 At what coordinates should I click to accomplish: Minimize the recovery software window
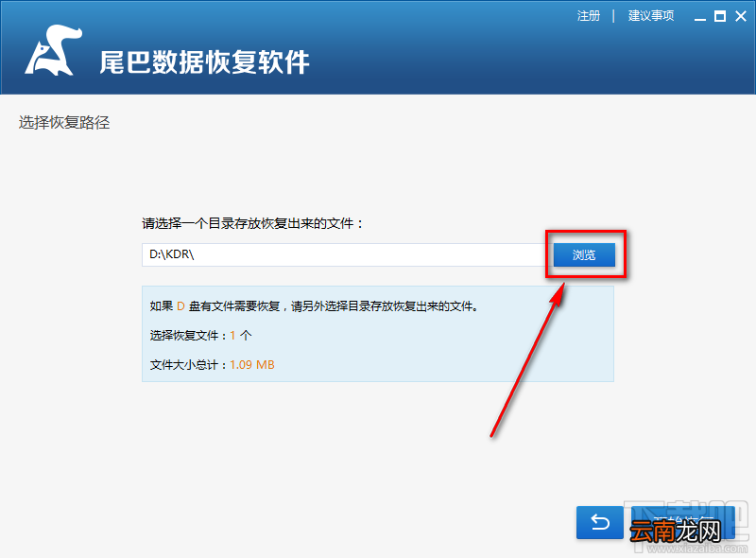point(700,17)
